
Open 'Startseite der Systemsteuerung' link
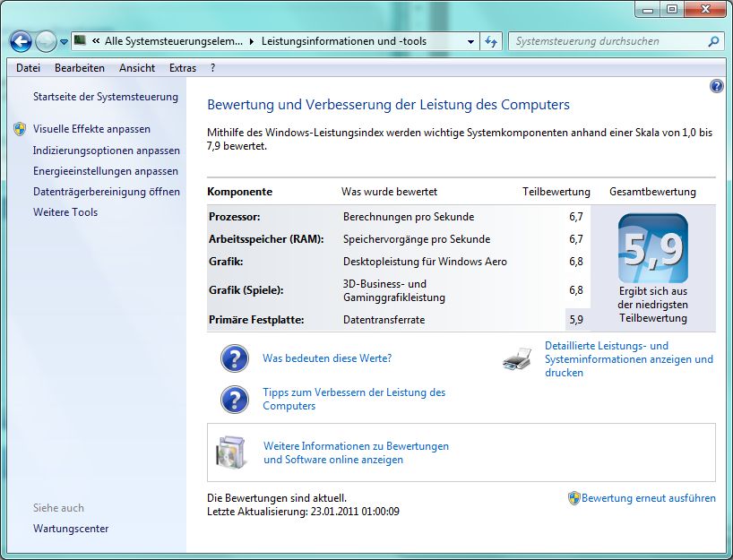tap(106, 97)
